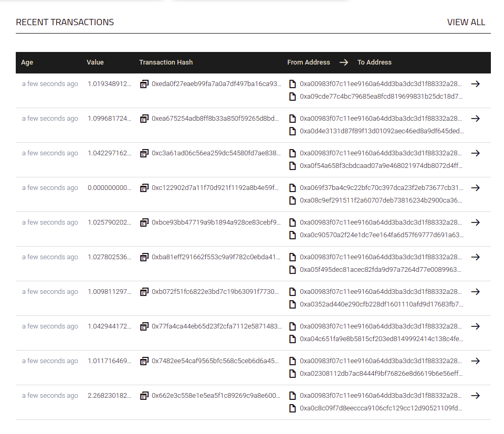Select the Age column header
Viewport: 504px width, 434px height.
coord(27,62)
